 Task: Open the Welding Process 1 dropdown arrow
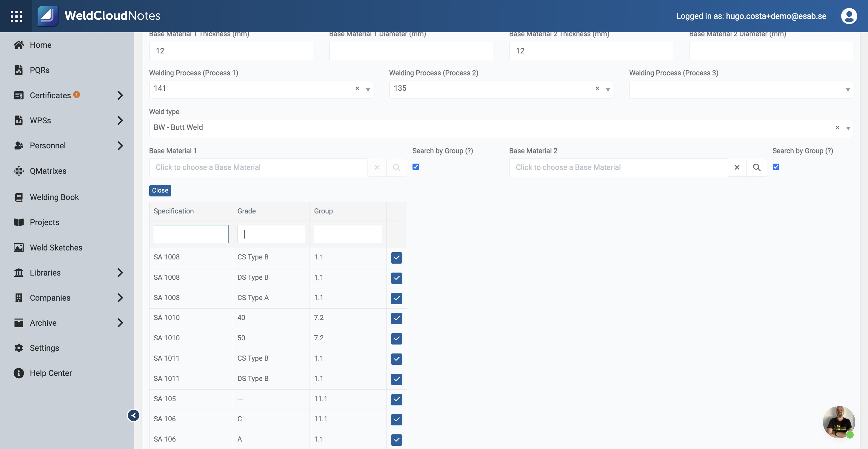(368, 90)
